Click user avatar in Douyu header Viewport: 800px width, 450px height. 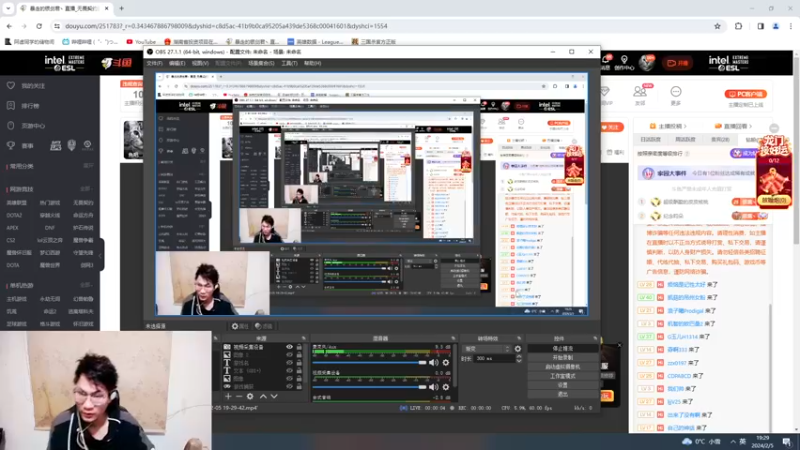647,62
